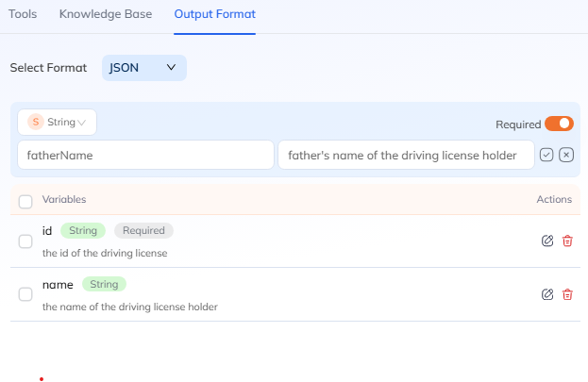Click the Actions column header
588x382 pixels.
pyautogui.click(x=554, y=200)
